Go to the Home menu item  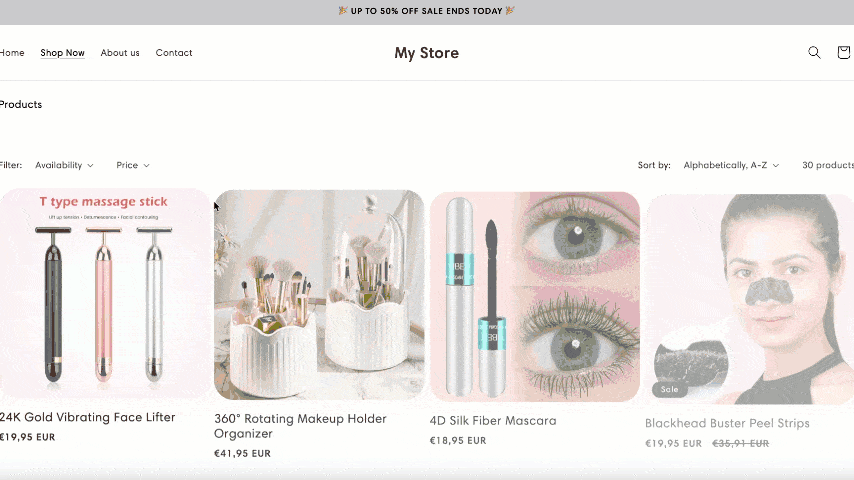(x=11, y=53)
